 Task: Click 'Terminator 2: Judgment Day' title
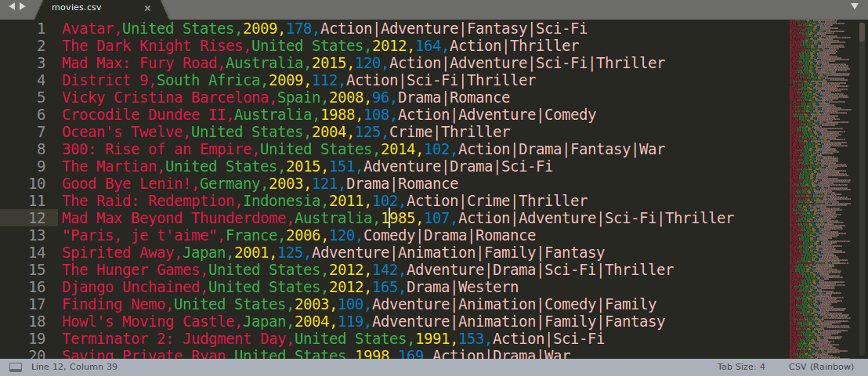coord(174,339)
